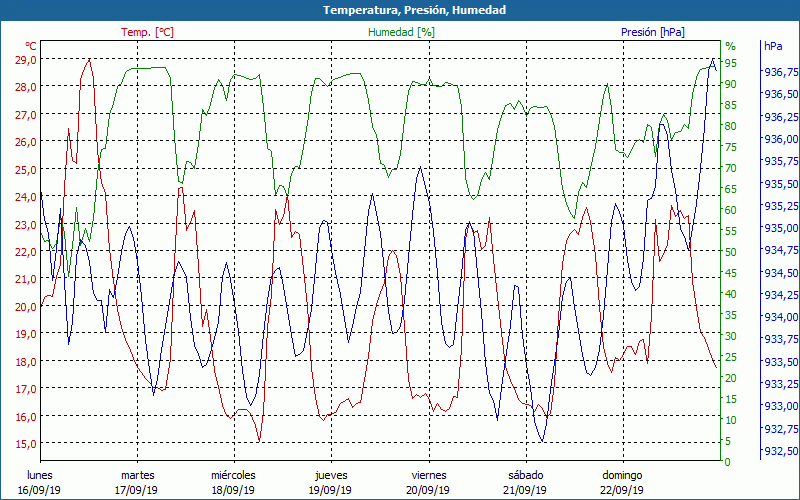Click the 25 humidity axis value

731,357
